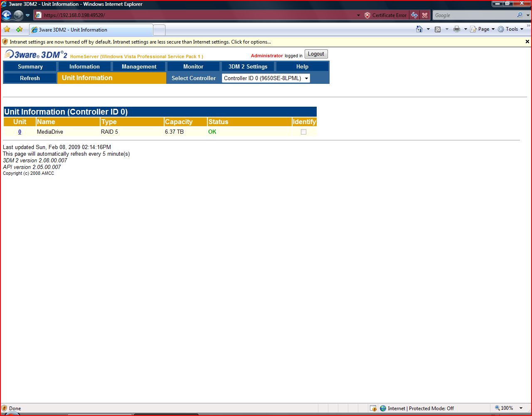Screen dimensions: 532x416
Task: Click the Internet zone globe icon
Action: (x=383, y=408)
